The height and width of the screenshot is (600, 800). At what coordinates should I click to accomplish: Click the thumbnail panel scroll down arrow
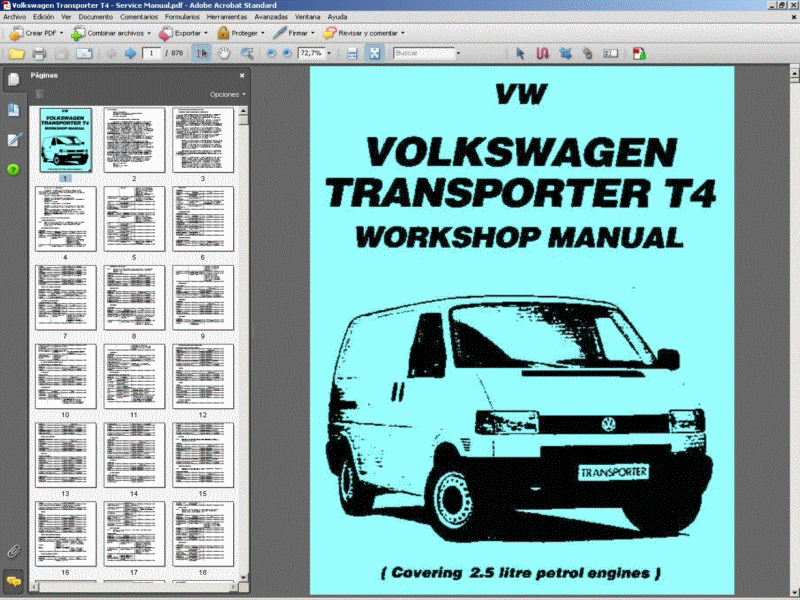(x=243, y=577)
